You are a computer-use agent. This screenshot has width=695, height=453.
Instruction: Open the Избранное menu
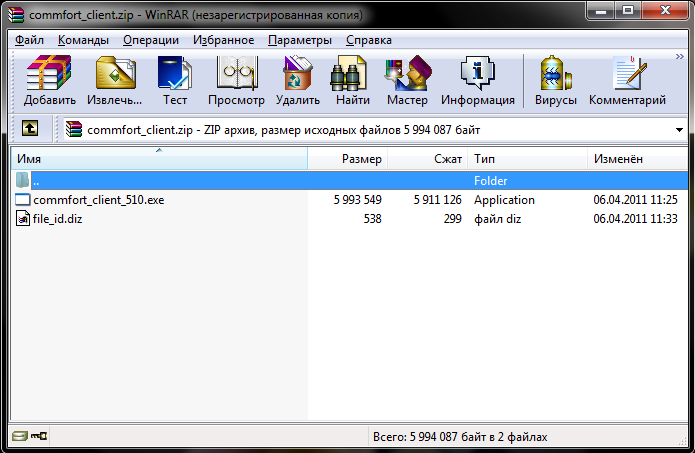223,40
